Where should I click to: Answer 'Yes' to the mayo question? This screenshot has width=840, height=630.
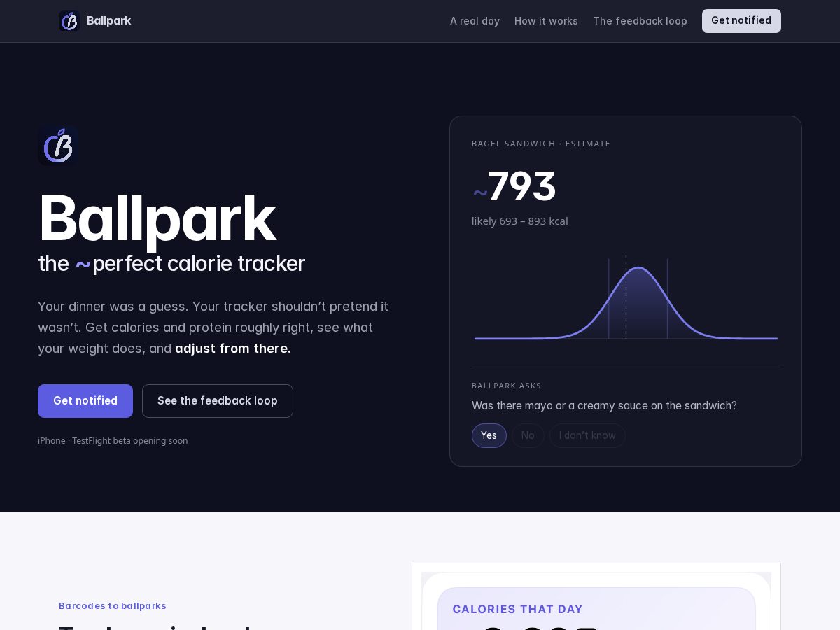pyautogui.click(x=489, y=435)
